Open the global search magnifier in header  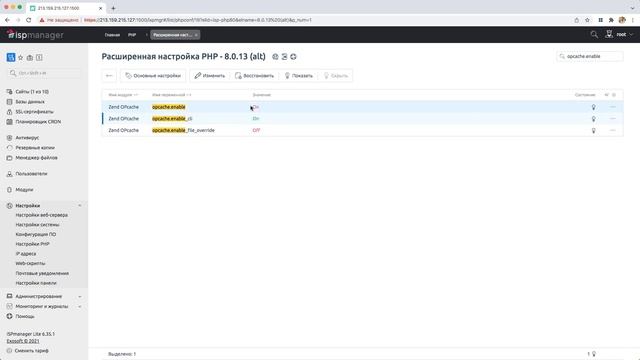pyautogui.click(x=594, y=35)
